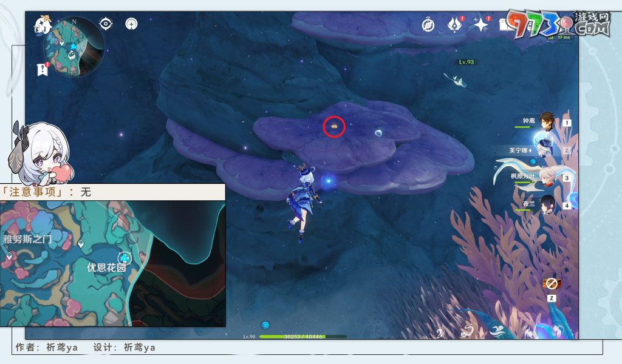The image size is (622, 364).
Task: Open the four-point star wish icon
Action: [481, 25]
